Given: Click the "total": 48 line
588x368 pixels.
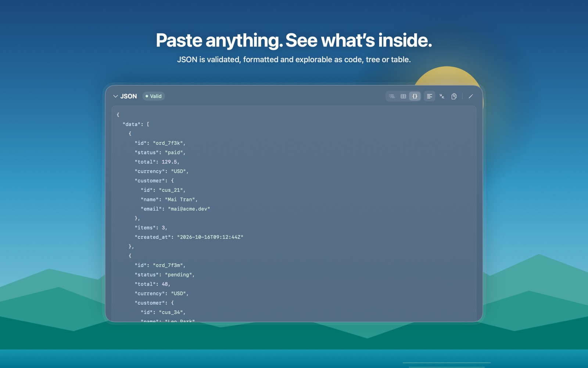Looking at the screenshot, I should tap(153, 284).
